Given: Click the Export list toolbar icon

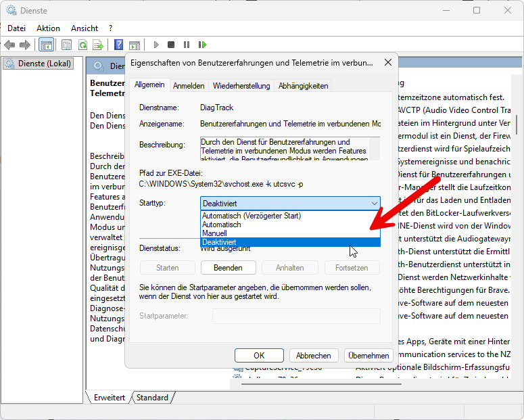Looking at the screenshot, I should [98, 45].
